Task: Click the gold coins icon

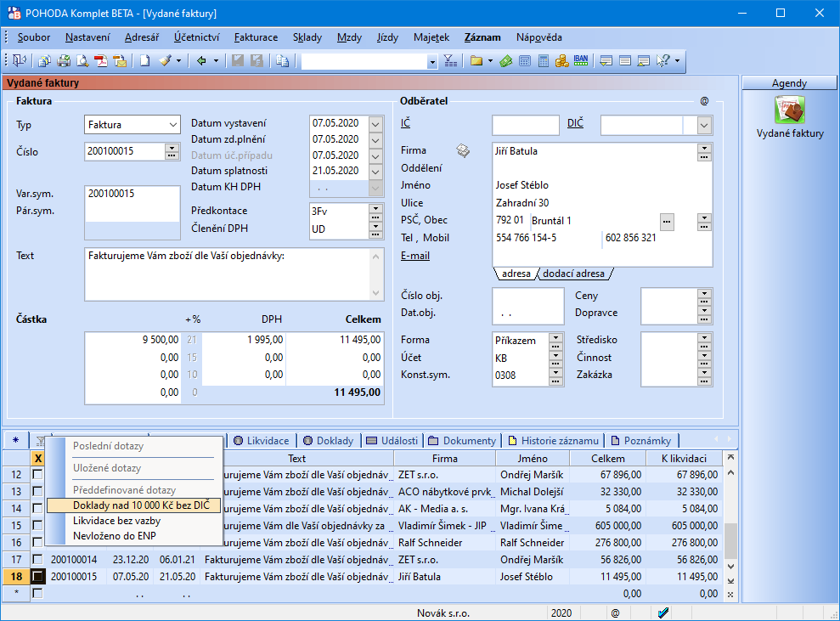Action: [x=562, y=61]
